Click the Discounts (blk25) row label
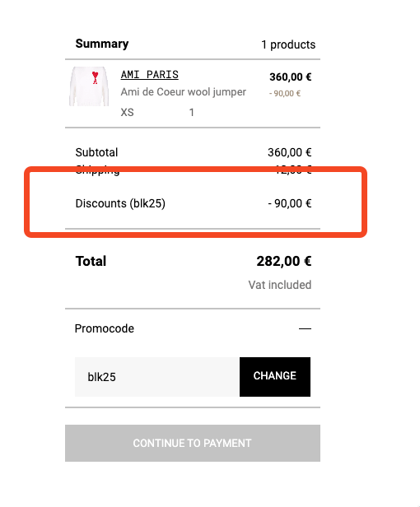This screenshot has height=507, width=420. (x=120, y=203)
